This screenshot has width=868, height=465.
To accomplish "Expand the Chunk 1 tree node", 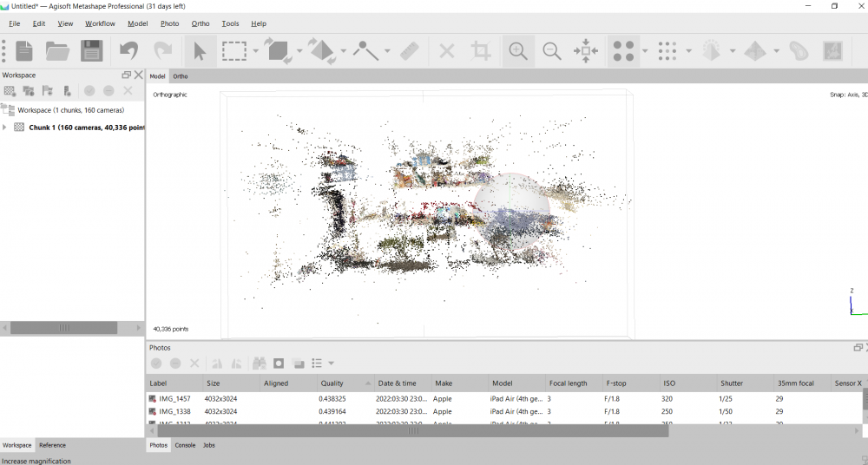I will [5, 128].
